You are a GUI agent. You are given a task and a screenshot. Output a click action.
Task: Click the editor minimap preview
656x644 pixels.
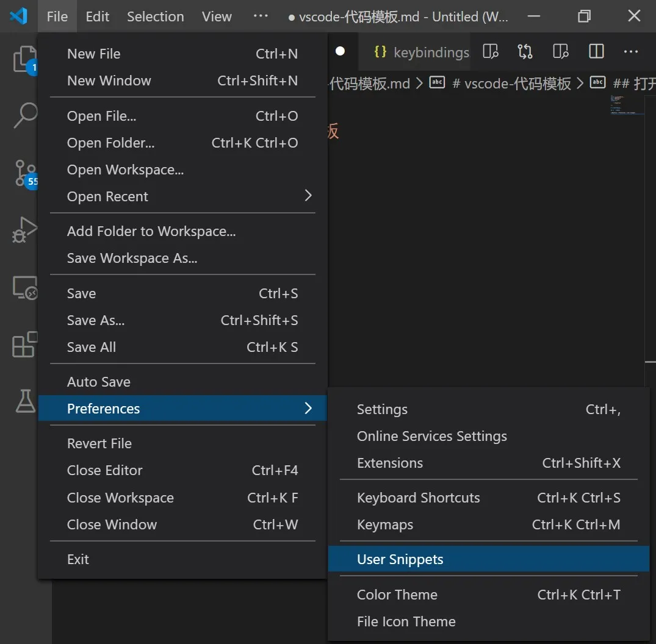point(627,105)
